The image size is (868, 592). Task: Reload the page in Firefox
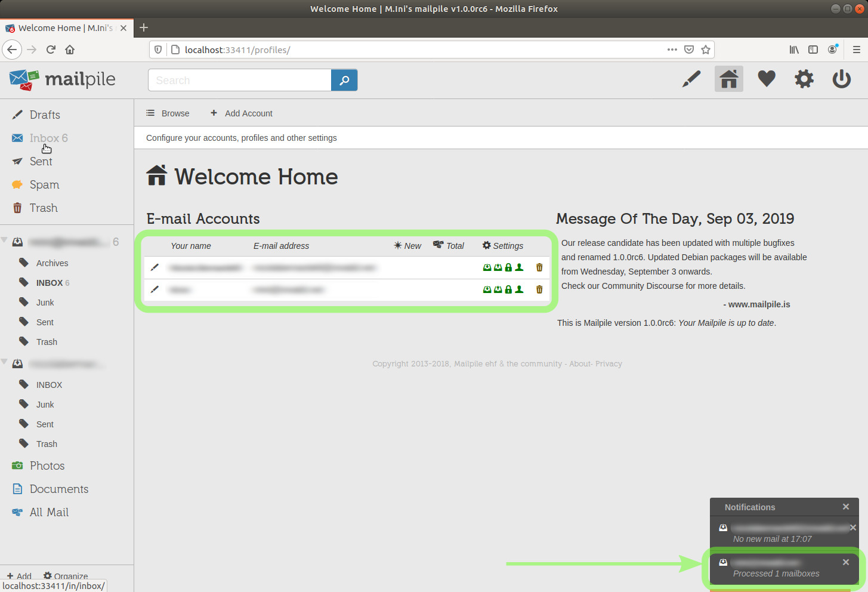pyautogui.click(x=51, y=50)
